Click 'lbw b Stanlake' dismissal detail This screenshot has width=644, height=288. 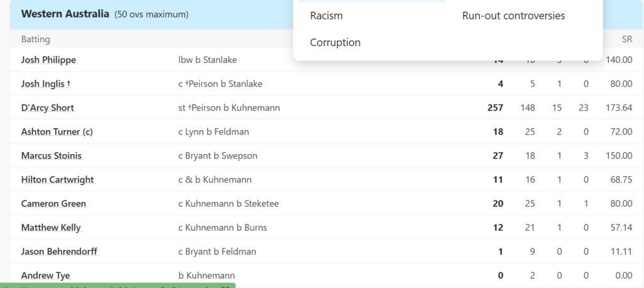[x=208, y=60]
